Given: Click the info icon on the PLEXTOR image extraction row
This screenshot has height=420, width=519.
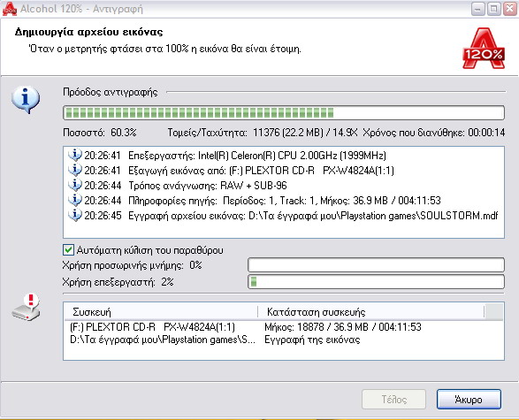Looking at the screenshot, I should tap(75, 170).
